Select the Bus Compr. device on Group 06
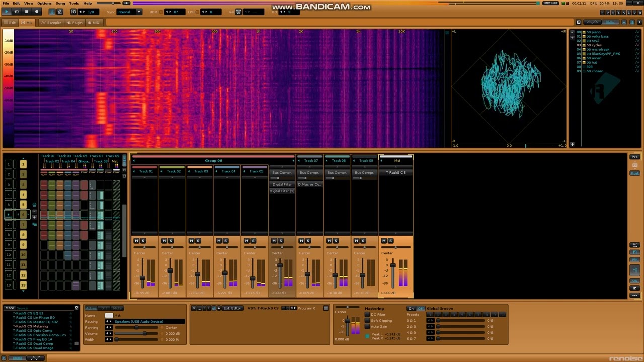The image size is (644, 362). [282, 172]
